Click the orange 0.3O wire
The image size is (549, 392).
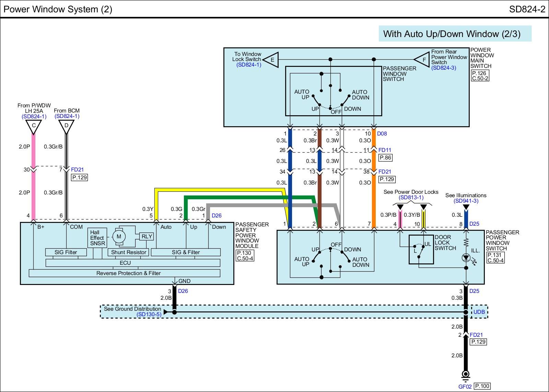tap(374, 199)
